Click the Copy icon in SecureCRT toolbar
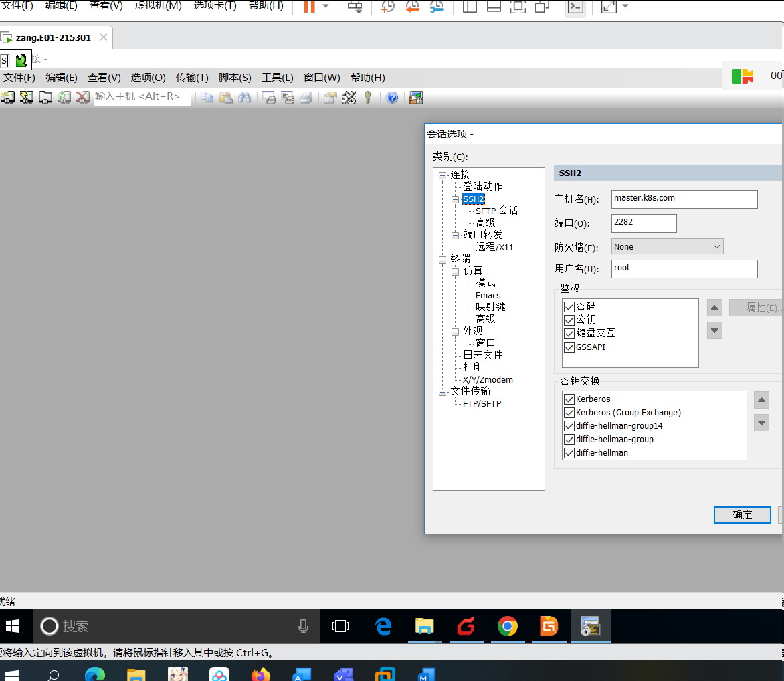 (207, 98)
